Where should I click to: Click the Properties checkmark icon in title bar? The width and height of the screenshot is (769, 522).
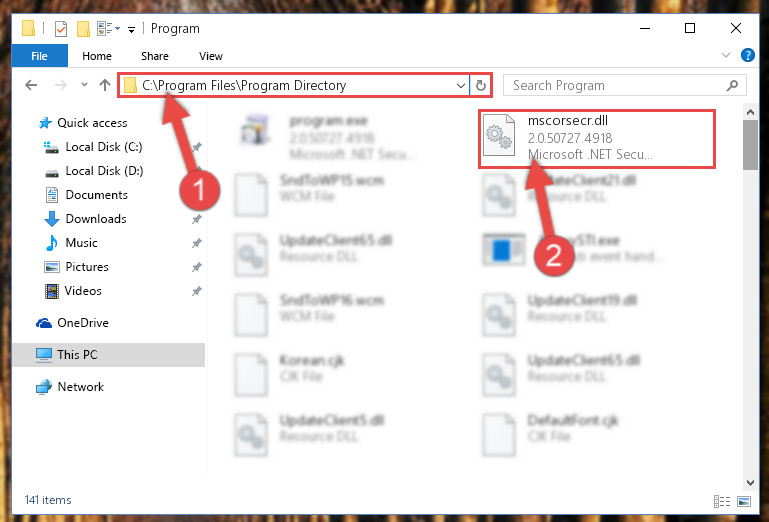pos(61,29)
